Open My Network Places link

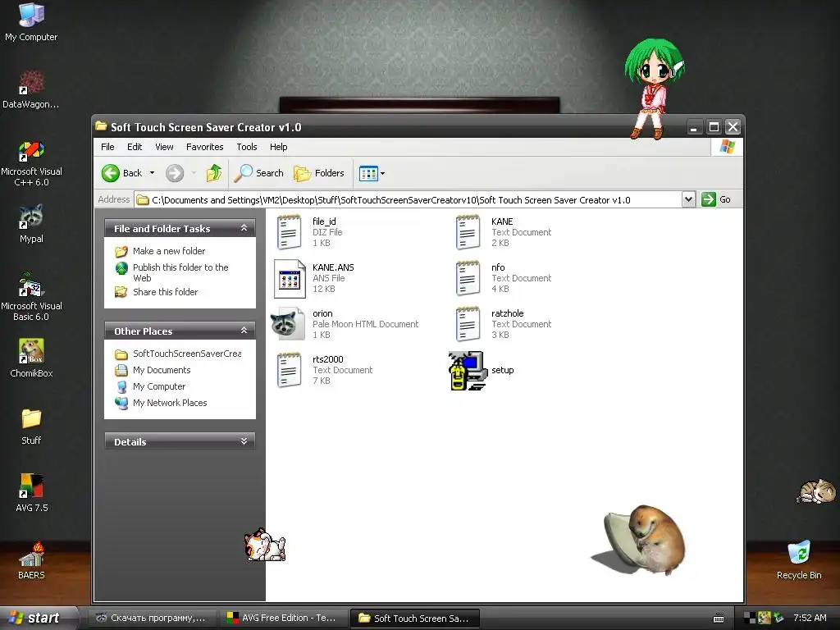170,403
